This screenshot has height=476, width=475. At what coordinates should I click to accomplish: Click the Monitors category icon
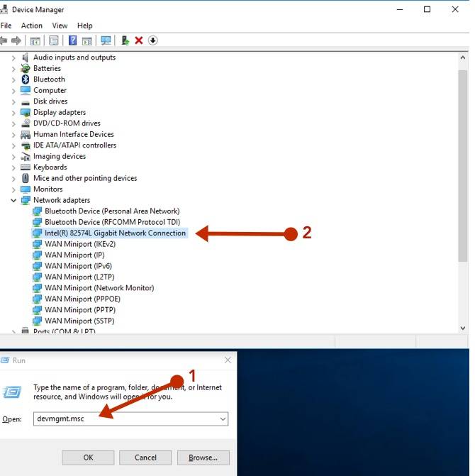click(26, 189)
